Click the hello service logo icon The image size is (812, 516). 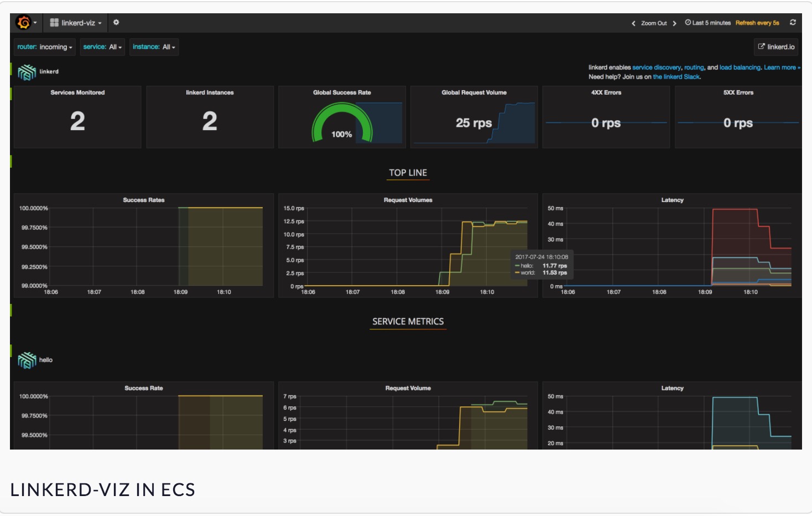tap(27, 360)
